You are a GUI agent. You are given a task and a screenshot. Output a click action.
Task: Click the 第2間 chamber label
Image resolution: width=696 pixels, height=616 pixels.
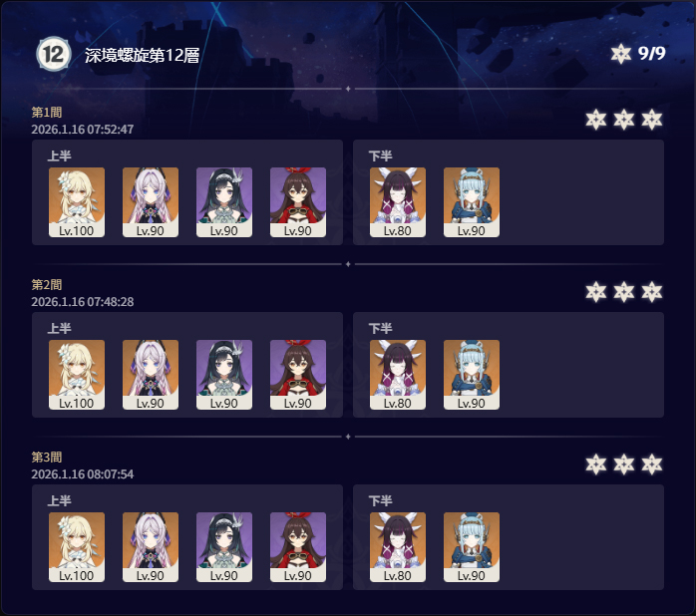click(47, 284)
